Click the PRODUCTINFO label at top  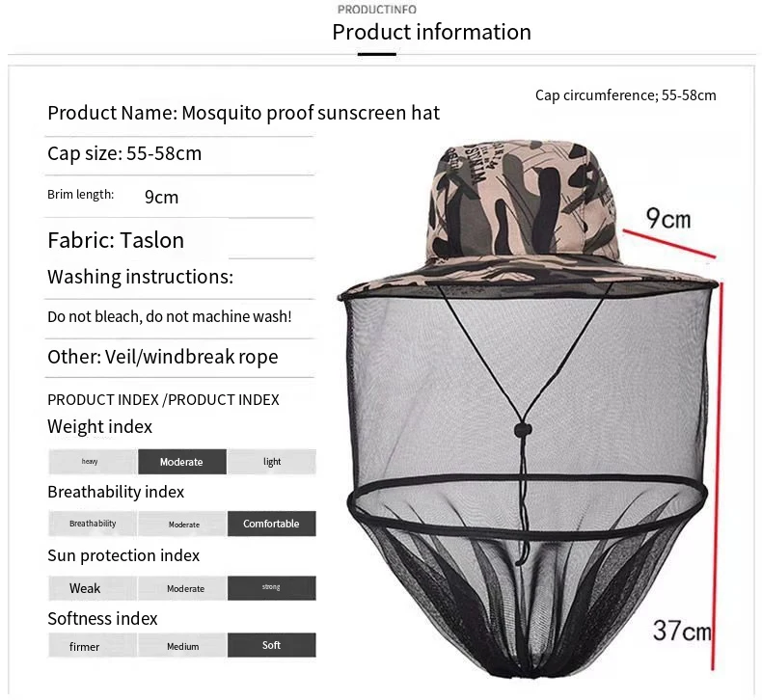(x=377, y=10)
